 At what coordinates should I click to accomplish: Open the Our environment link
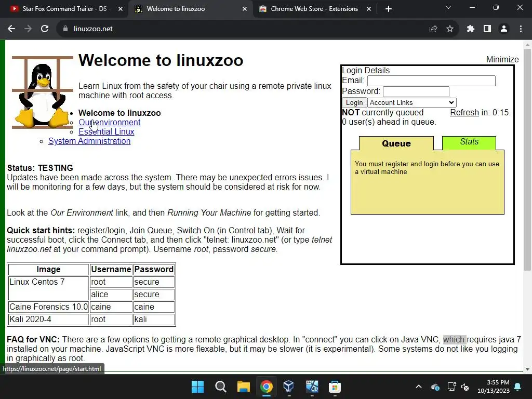(109, 122)
